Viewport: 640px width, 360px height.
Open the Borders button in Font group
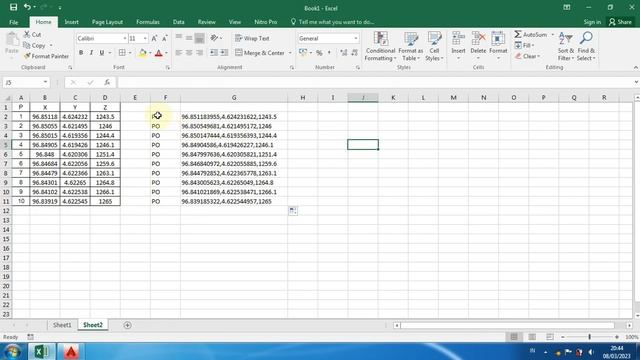tap(122, 53)
